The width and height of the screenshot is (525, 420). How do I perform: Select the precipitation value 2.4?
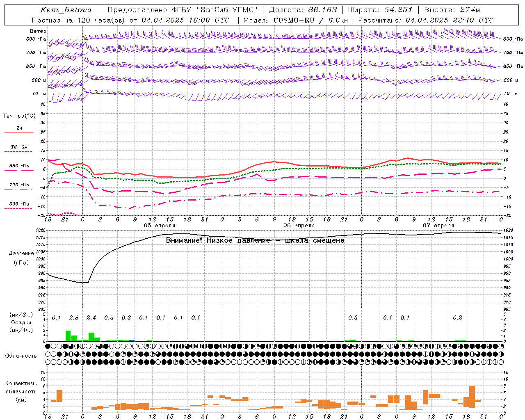click(91, 318)
